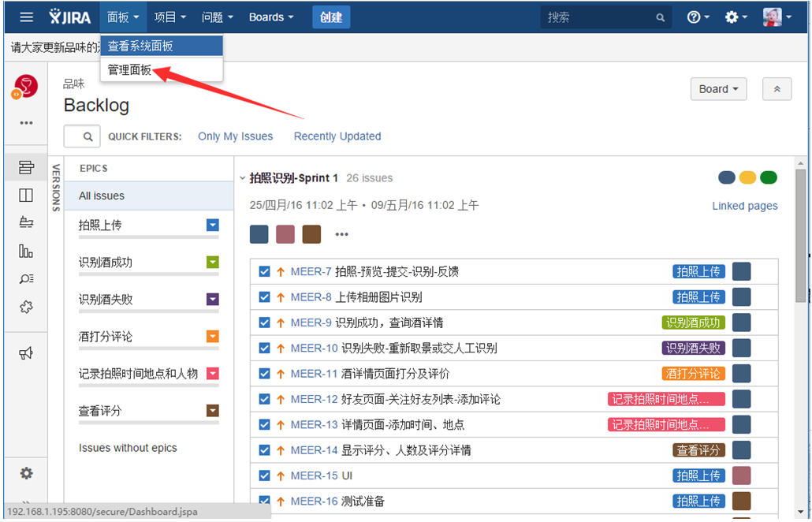This screenshot has height=522, width=812.
Task: Toggle the checkbox for MEER-8
Action: click(264, 297)
